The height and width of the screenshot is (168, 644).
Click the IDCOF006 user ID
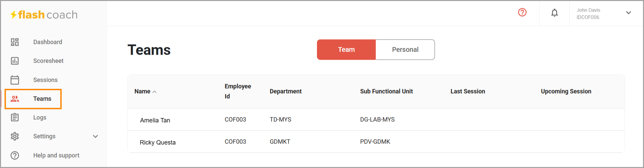(588, 17)
